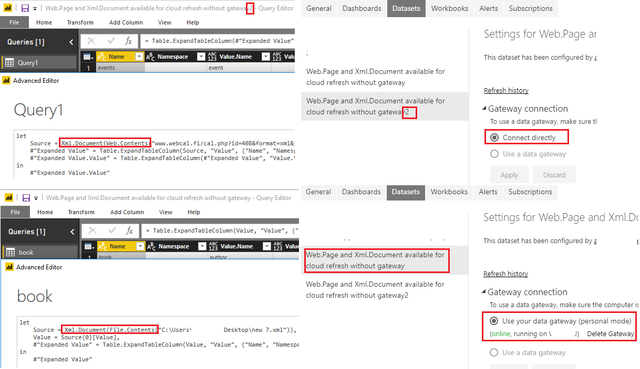Open Name column filter dropdown in top editor
Screen dimensions: 640x369
tap(139, 57)
